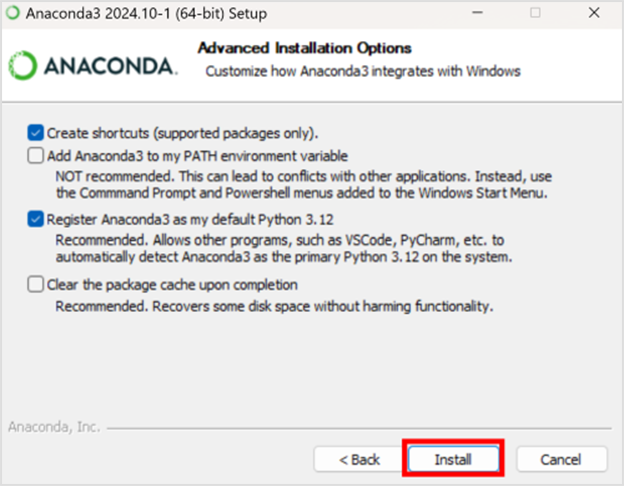Enable Add Anaconda3 to my PATH checkbox
This screenshot has height=486, width=624.
[x=37, y=156]
